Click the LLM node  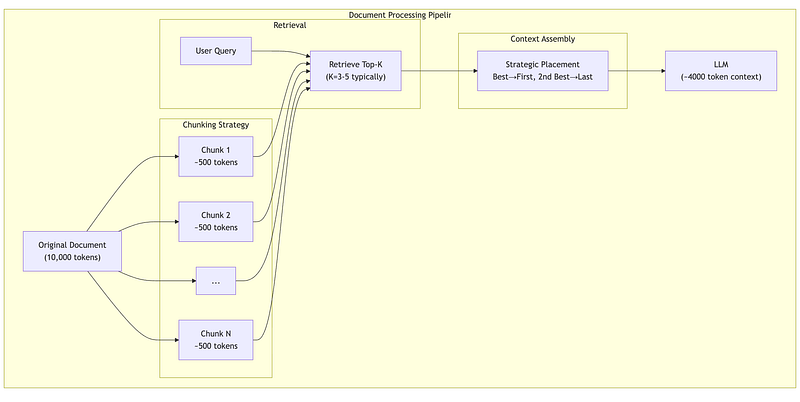pos(720,71)
